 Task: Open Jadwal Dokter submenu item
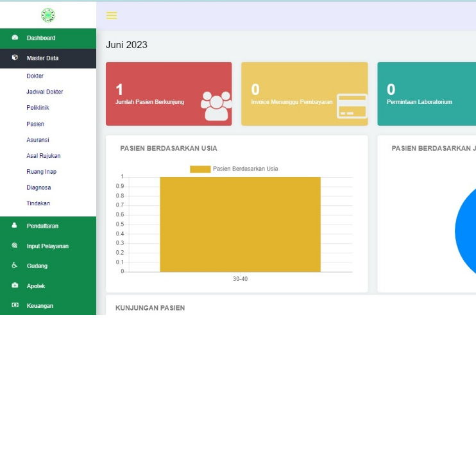click(45, 92)
